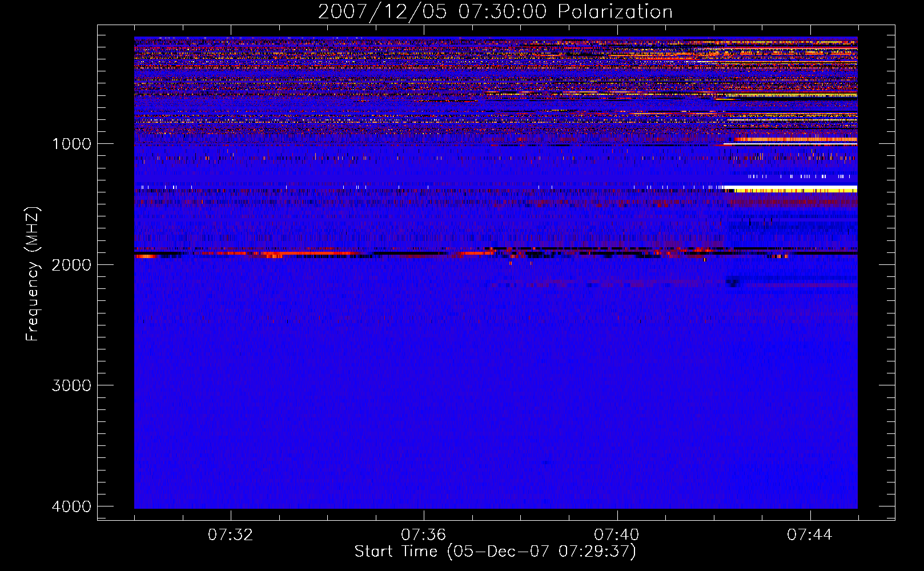Click the plot title '2007/12/05 07:30:00 Polarization'
The height and width of the screenshot is (571, 924).
[x=495, y=11]
